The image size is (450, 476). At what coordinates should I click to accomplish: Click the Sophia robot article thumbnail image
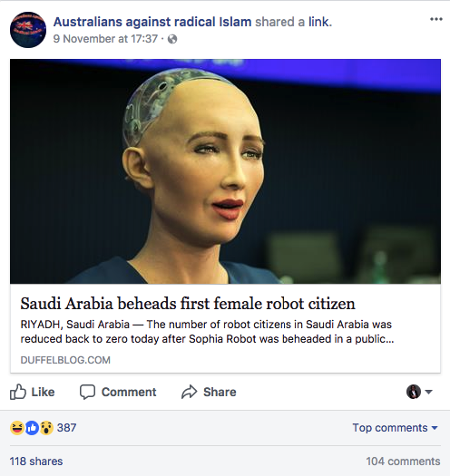pos(225,171)
